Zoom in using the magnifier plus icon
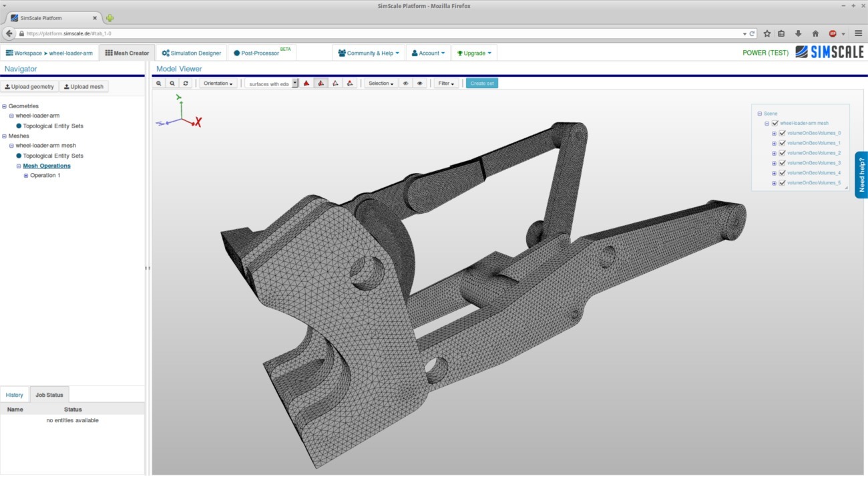 point(159,84)
